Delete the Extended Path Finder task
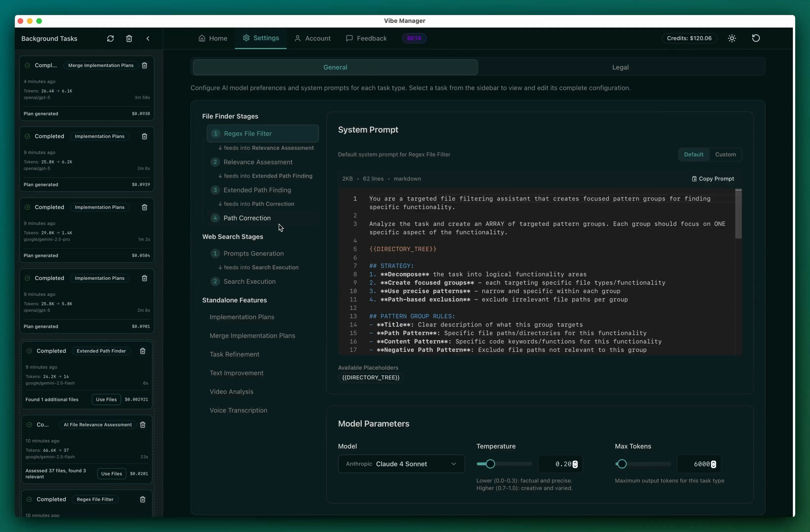810x532 pixels. (143, 351)
